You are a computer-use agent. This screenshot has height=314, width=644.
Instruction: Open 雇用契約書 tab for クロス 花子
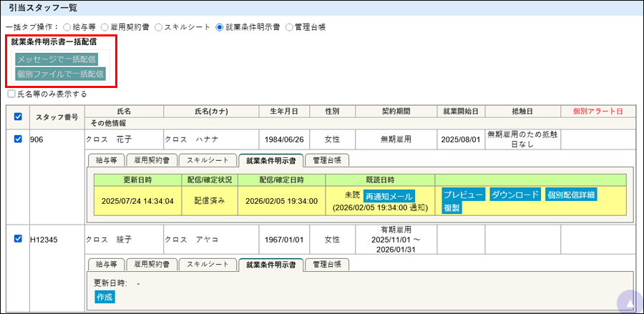[x=152, y=160]
